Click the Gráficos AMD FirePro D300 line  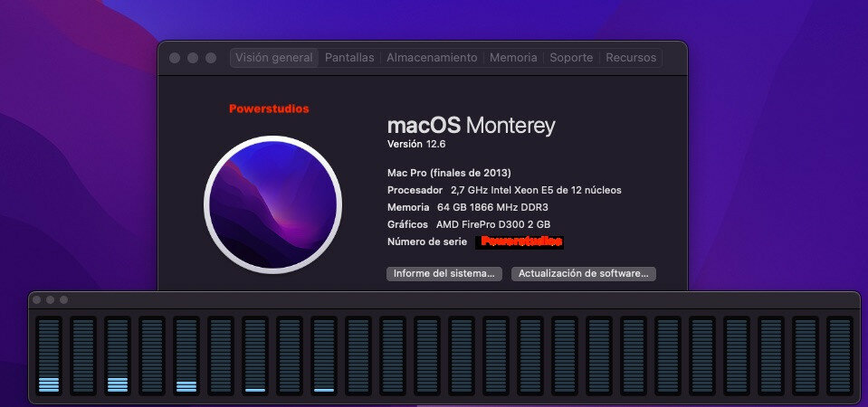[469, 224]
